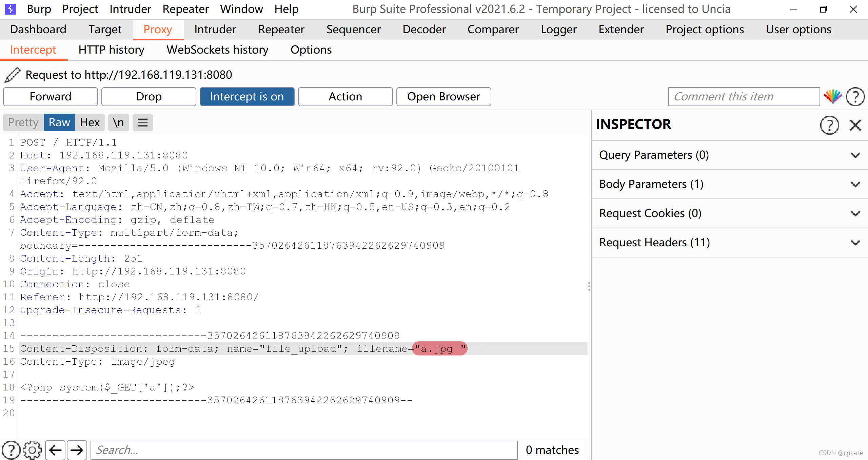Open the User options tab

coord(799,30)
